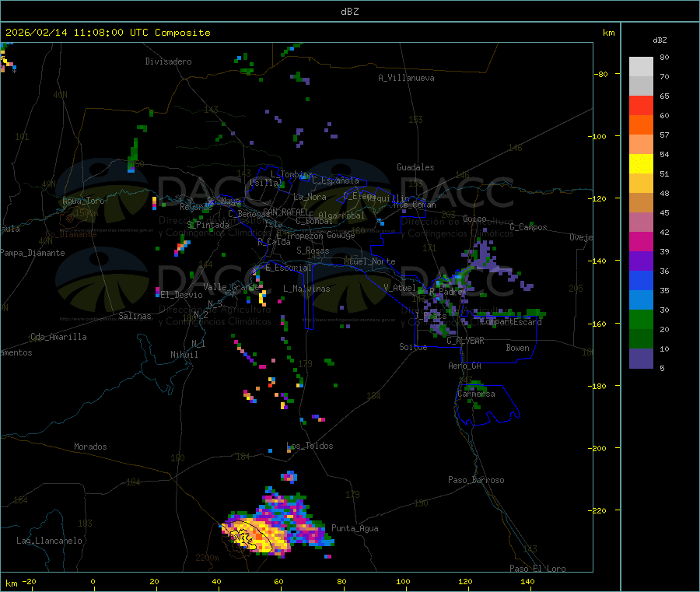700x592 pixels.
Task: Select the 'Atuel_Norte' label
Action: tap(369, 261)
